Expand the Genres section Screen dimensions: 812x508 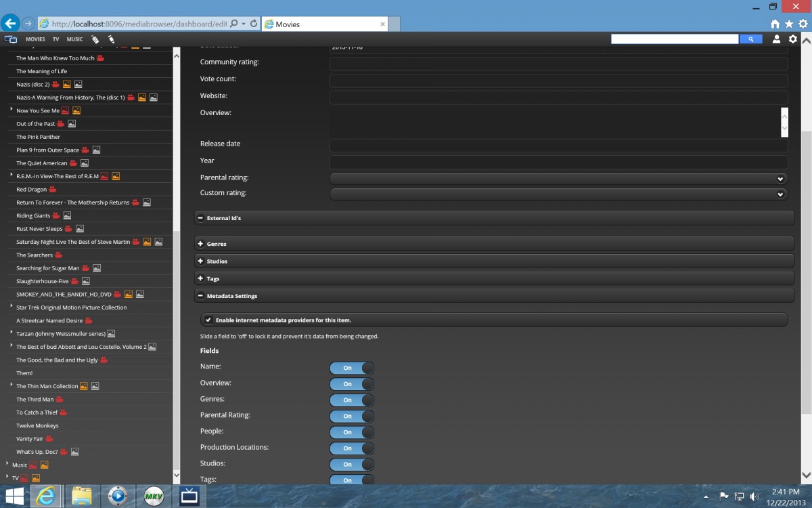coord(494,244)
